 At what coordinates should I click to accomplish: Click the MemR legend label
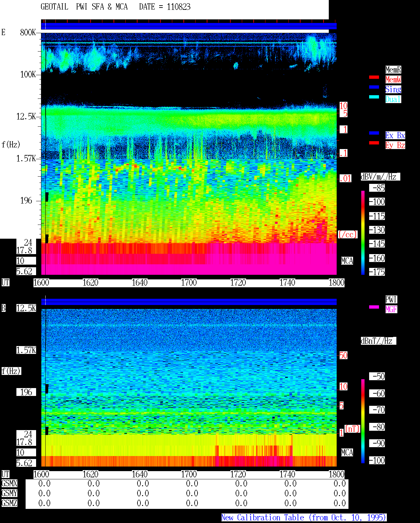pyautogui.click(x=393, y=70)
